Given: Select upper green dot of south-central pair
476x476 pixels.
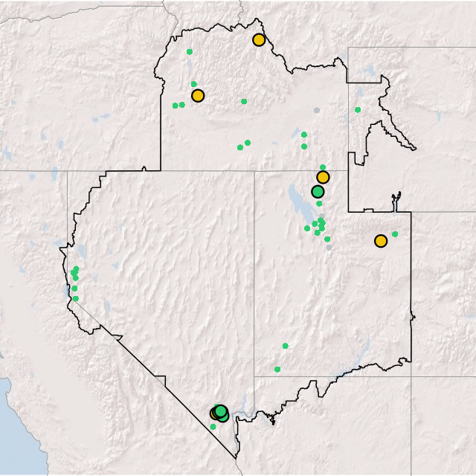Looking at the screenshot, I should [x=285, y=346].
